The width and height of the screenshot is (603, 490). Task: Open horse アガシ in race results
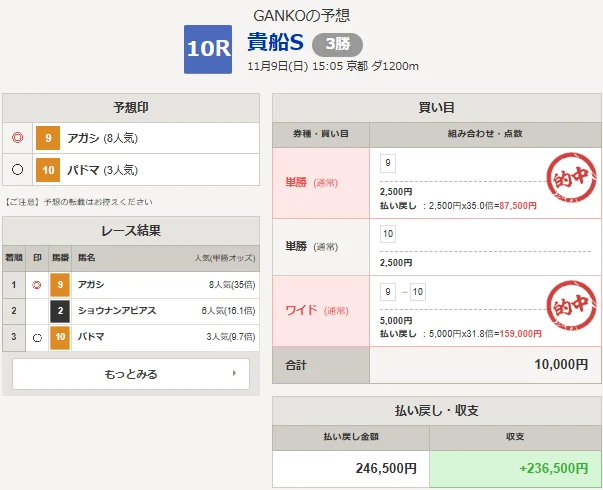pyautogui.click(x=92, y=285)
